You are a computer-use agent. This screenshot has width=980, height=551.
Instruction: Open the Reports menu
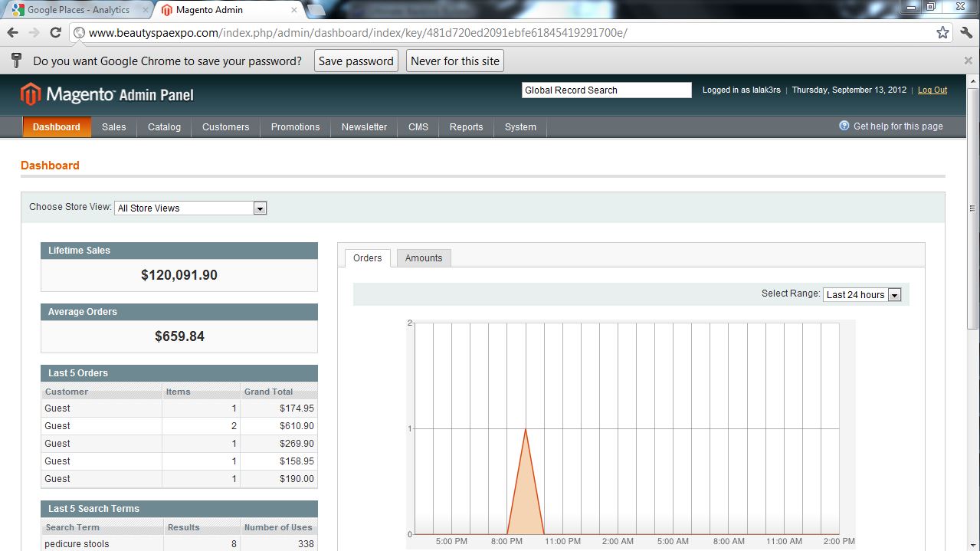(x=467, y=127)
